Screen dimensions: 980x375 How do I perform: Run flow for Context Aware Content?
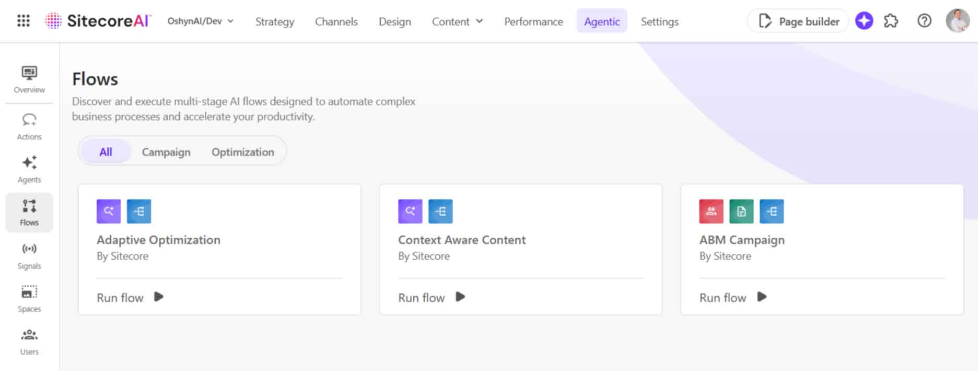pyautogui.click(x=422, y=298)
